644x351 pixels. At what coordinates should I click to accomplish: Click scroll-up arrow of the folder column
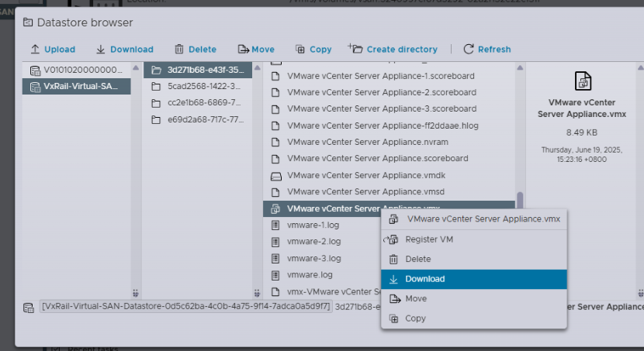coord(258,67)
